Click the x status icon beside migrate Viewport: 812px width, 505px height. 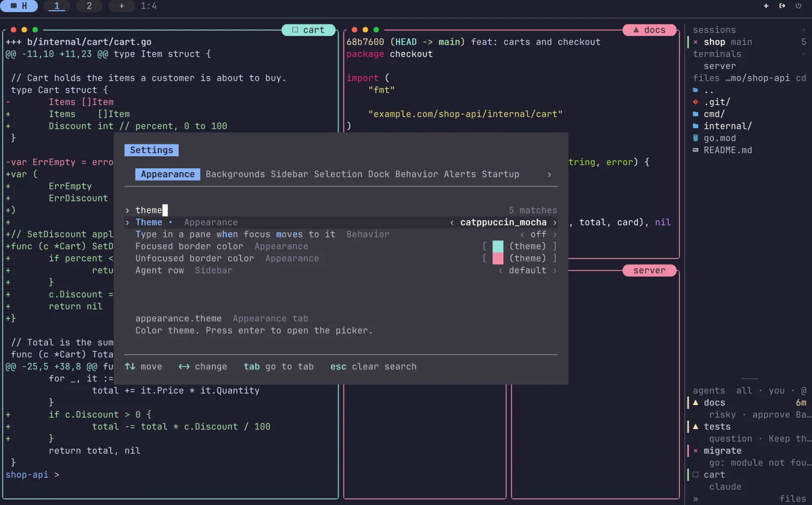(695, 451)
